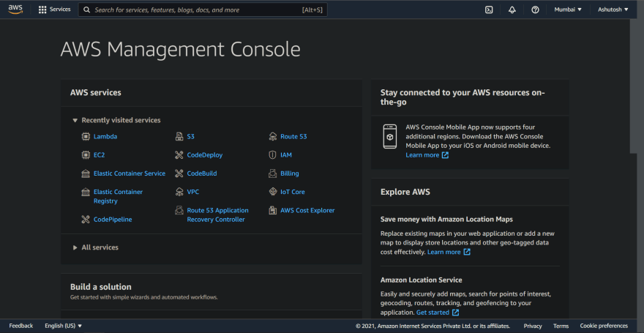Open Lambda from recently visited
Image resolution: width=644 pixels, height=333 pixels.
(x=105, y=137)
